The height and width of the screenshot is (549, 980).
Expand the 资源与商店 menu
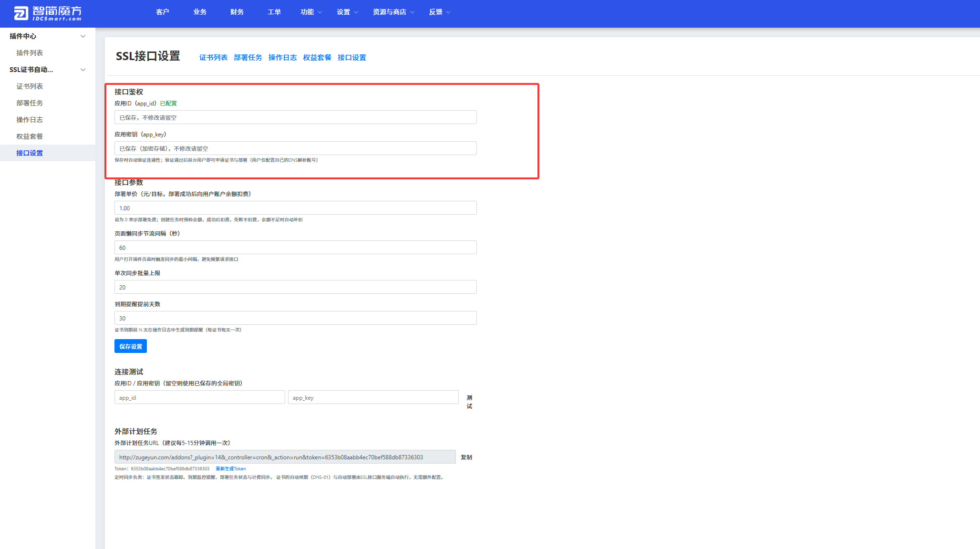click(394, 12)
